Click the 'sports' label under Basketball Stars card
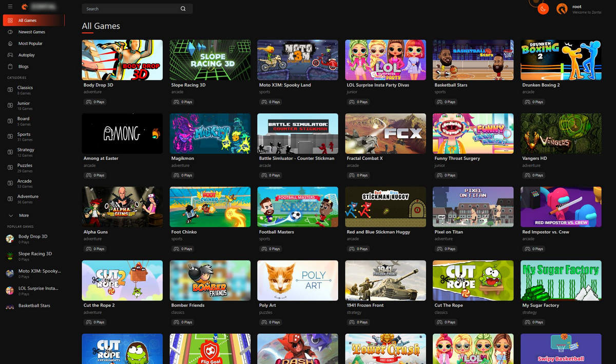The width and height of the screenshot is (616, 364). (x=440, y=92)
